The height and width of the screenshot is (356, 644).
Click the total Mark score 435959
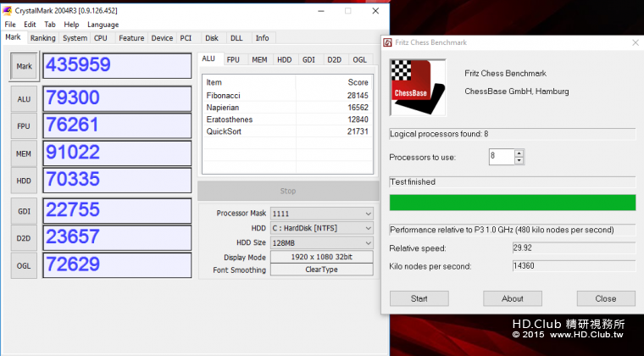[x=117, y=66]
